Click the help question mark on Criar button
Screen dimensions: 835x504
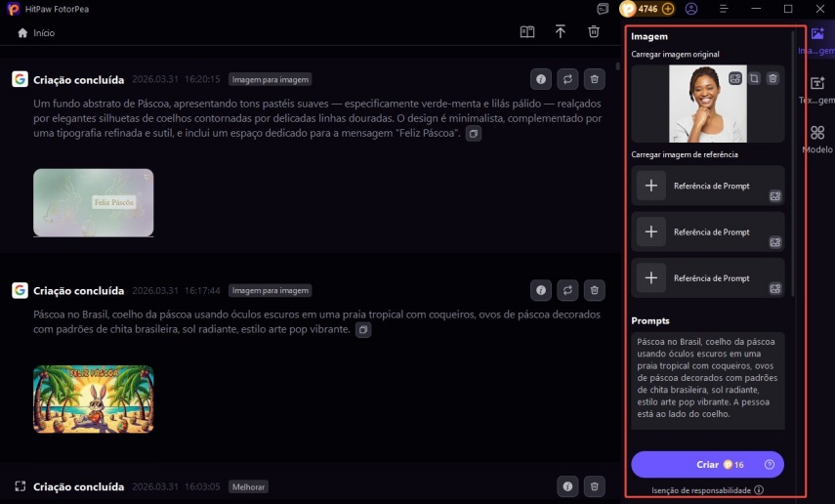click(x=770, y=465)
